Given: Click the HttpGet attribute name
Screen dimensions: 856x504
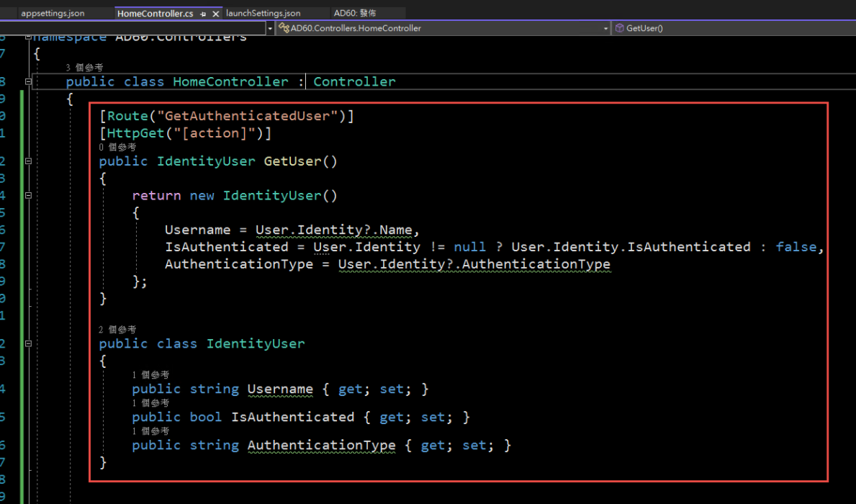Looking at the screenshot, I should tap(136, 133).
